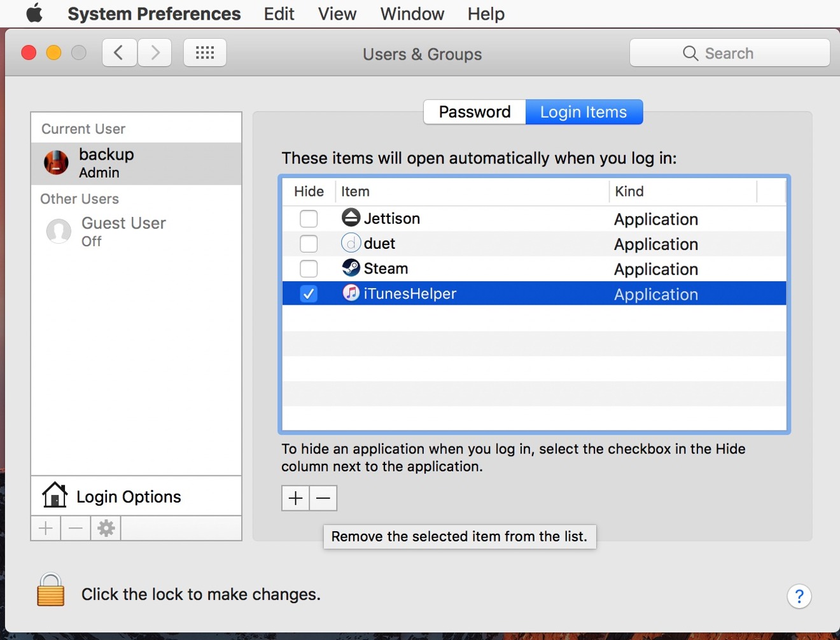Select the Login Items tab
This screenshot has height=640, width=840.
[584, 112]
